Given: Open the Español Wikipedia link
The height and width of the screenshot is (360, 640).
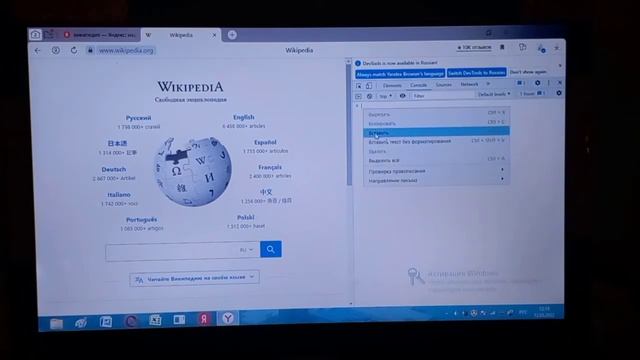Looking at the screenshot, I should (265, 142).
